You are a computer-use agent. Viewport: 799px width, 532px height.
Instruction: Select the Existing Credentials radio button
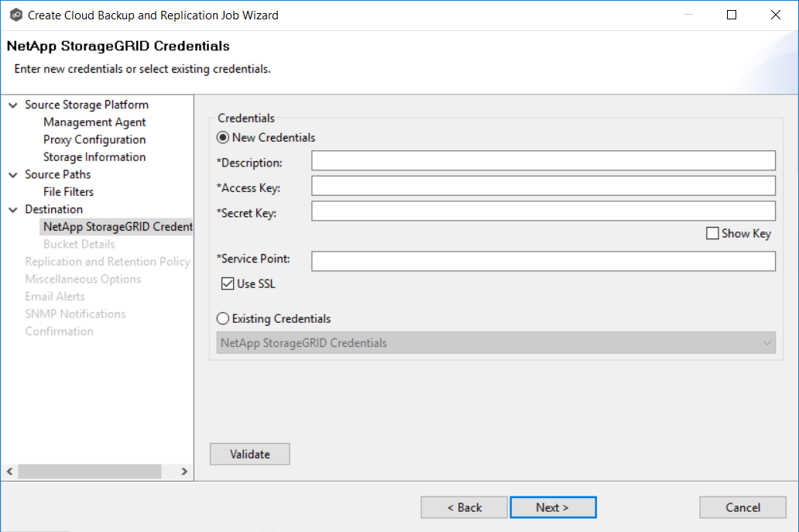pos(223,319)
